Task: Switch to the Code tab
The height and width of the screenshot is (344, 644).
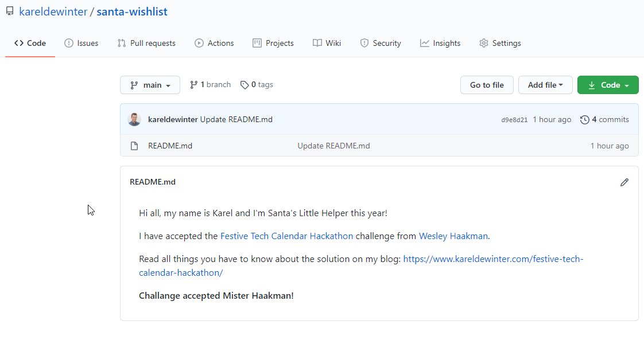Action: pos(30,43)
